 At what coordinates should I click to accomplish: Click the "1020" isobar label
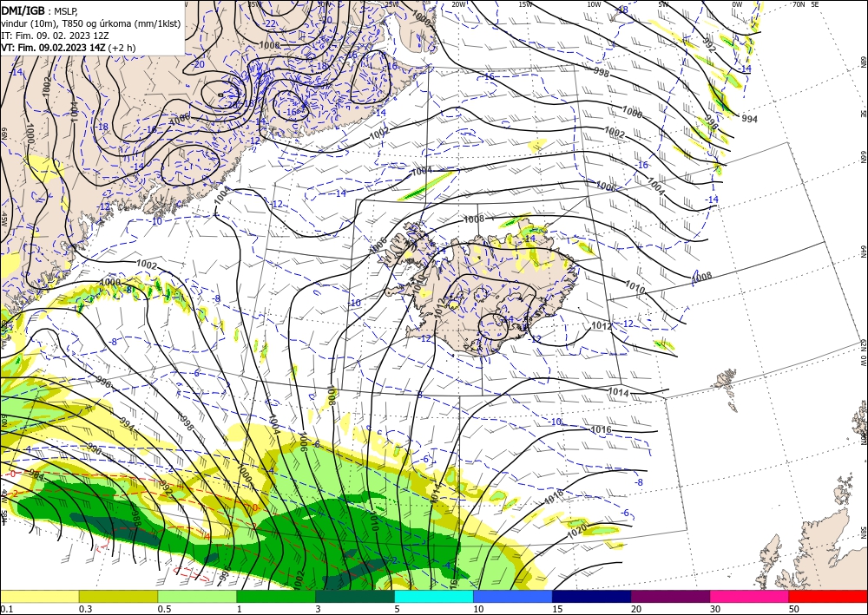(577, 533)
